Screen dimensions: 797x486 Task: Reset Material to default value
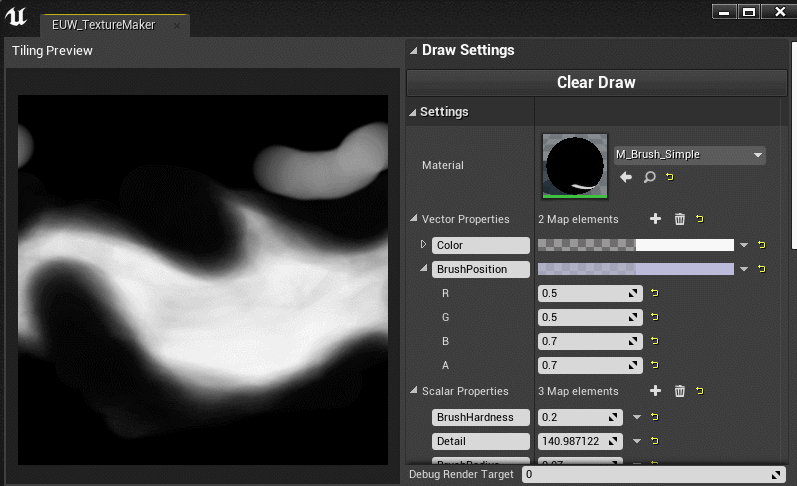[x=670, y=177]
